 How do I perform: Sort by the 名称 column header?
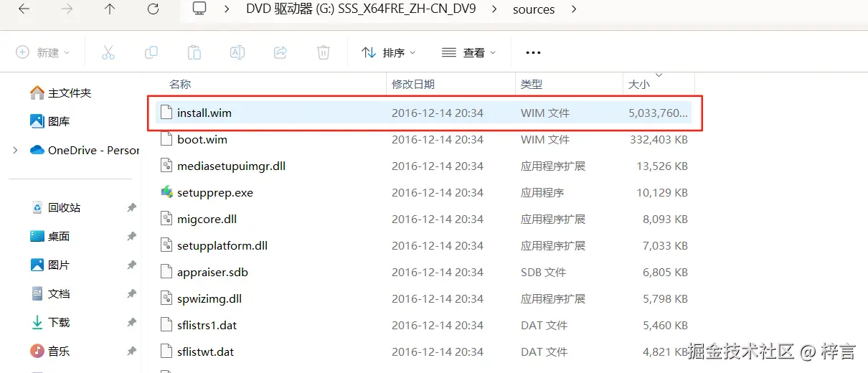180,84
